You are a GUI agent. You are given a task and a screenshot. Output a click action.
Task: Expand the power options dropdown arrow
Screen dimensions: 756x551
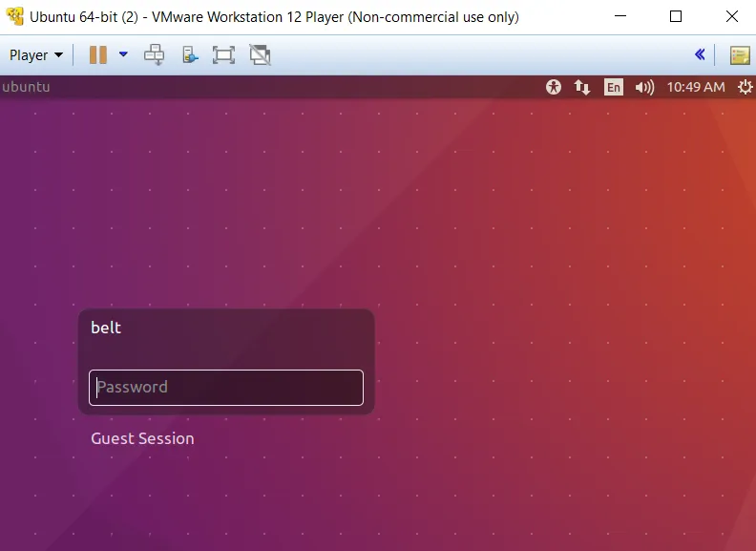point(123,54)
